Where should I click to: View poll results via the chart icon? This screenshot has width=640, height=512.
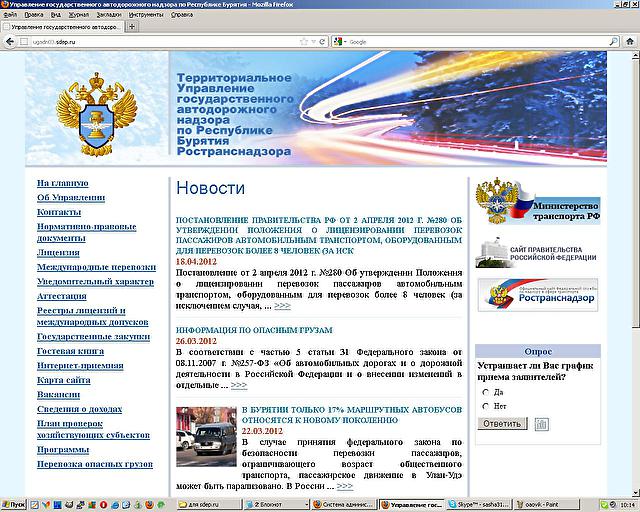click(x=541, y=424)
